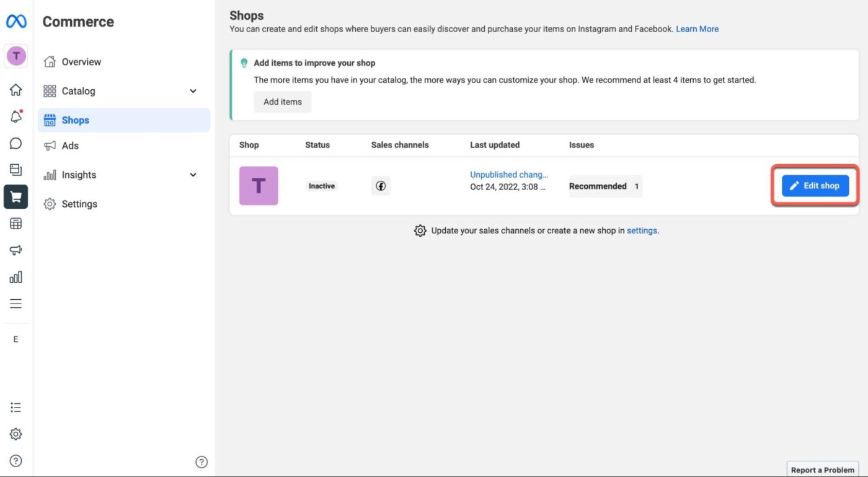
Task: Click the purple T shop thumbnail
Action: click(x=259, y=186)
